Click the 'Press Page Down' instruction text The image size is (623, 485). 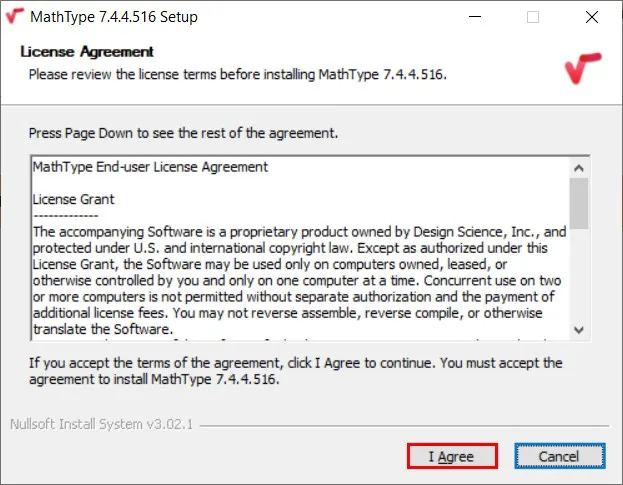[x=183, y=132]
